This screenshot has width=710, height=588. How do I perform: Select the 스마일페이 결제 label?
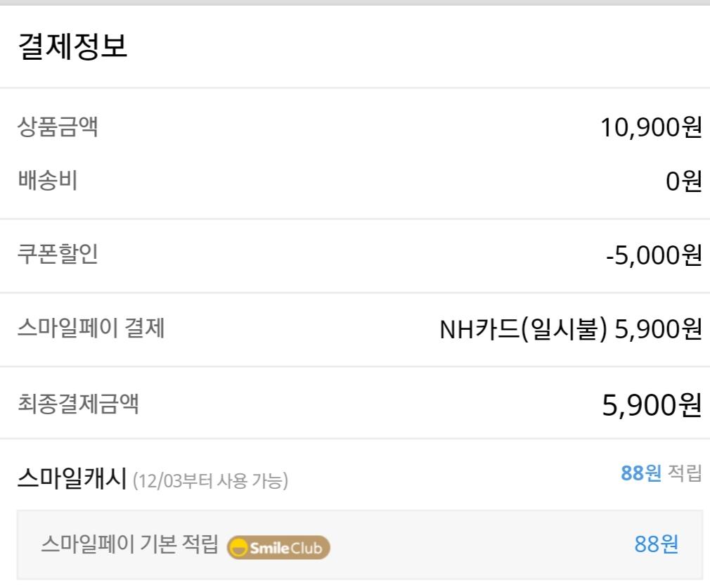pyautogui.click(x=91, y=328)
